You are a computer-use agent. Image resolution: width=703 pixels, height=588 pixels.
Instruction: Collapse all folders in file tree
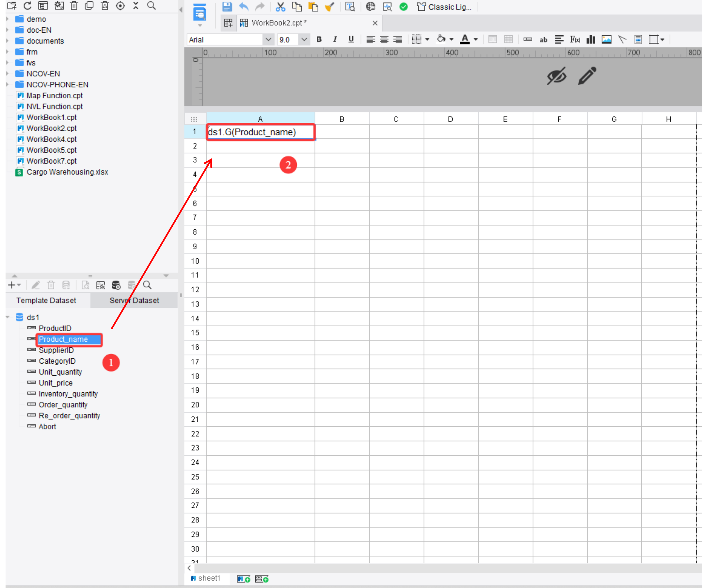[x=136, y=5]
